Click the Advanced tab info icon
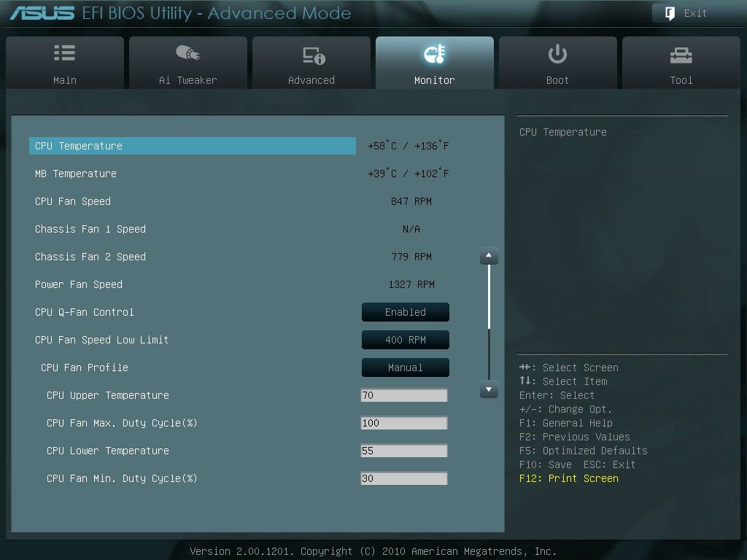 [x=314, y=55]
